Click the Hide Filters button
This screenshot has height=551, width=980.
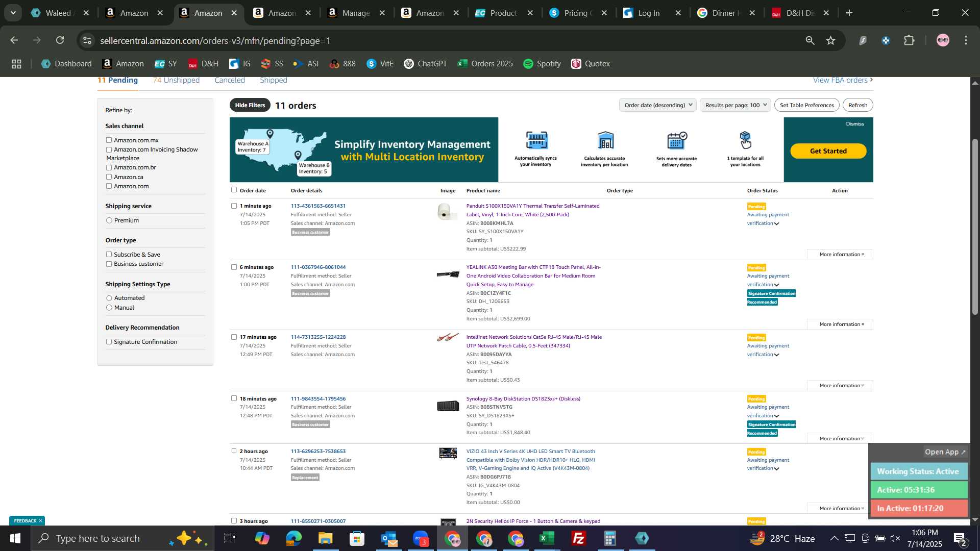(x=250, y=105)
